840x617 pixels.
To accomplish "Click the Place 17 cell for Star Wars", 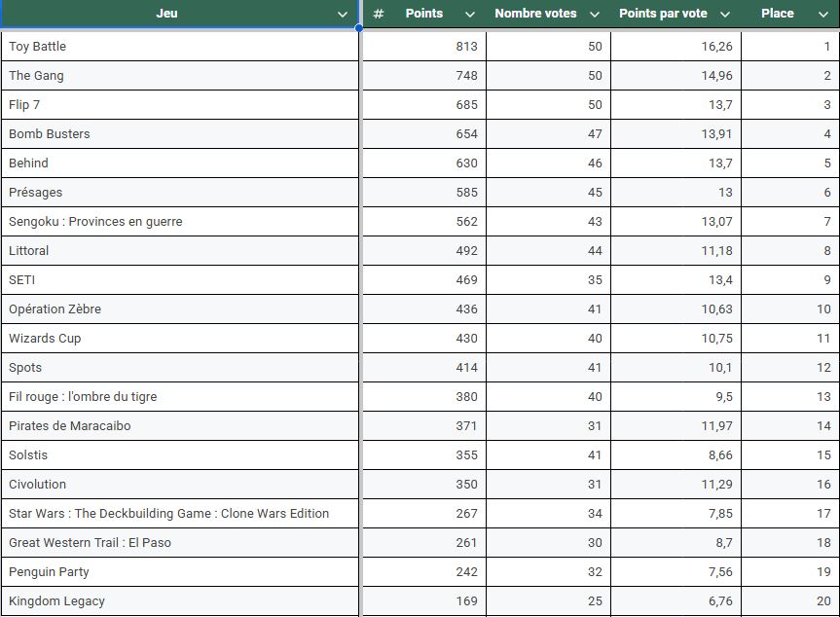I will point(790,513).
